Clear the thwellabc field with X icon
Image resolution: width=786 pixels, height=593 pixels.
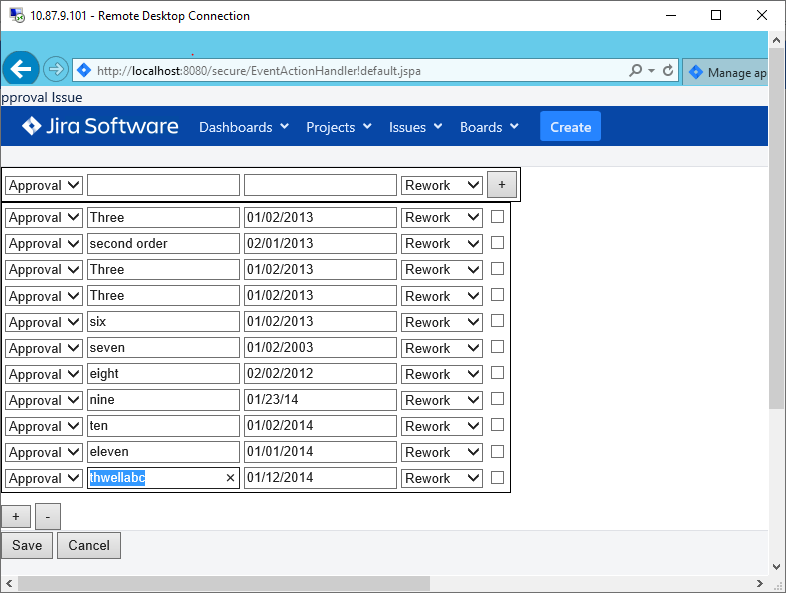(x=230, y=478)
